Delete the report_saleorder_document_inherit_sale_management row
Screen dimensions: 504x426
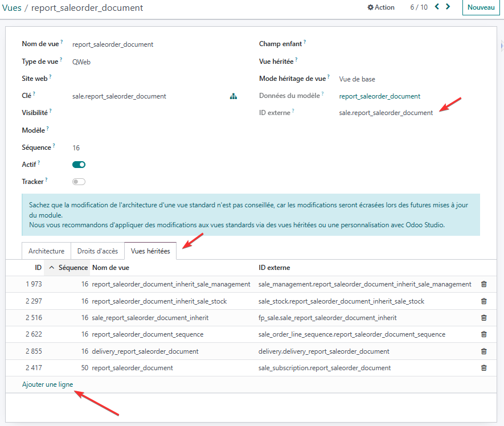coord(484,284)
